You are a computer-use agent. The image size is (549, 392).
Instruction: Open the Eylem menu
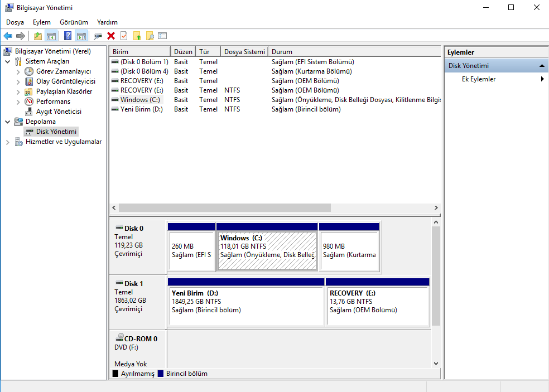(x=41, y=22)
